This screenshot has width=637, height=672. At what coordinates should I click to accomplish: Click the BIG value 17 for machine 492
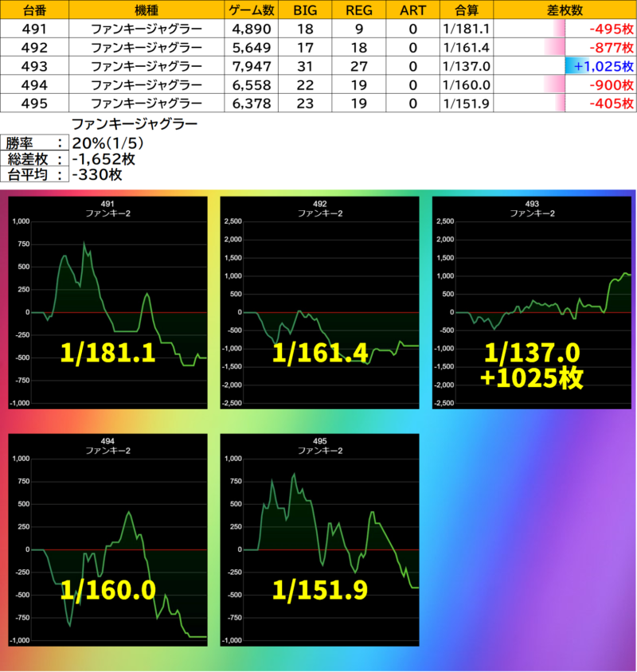(305, 47)
